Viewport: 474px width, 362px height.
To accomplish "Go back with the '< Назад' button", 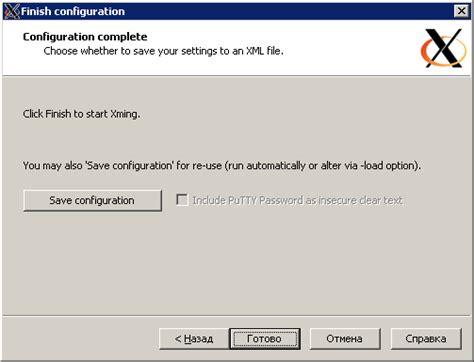I will pos(194,339).
